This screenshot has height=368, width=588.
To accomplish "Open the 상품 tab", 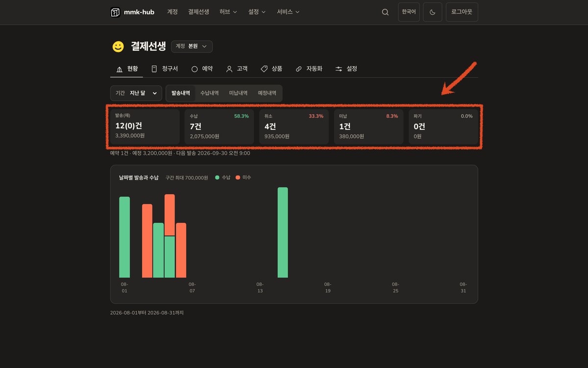I will (271, 69).
